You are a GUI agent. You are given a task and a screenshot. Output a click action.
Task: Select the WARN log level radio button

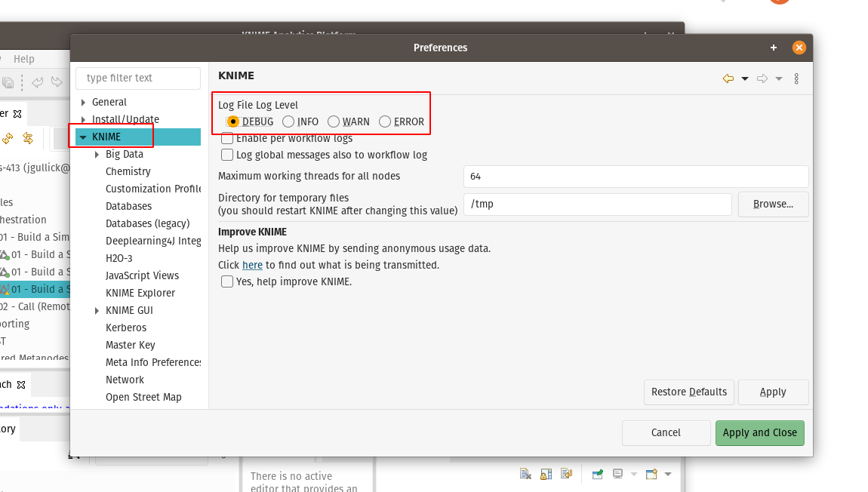pos(334,121)
